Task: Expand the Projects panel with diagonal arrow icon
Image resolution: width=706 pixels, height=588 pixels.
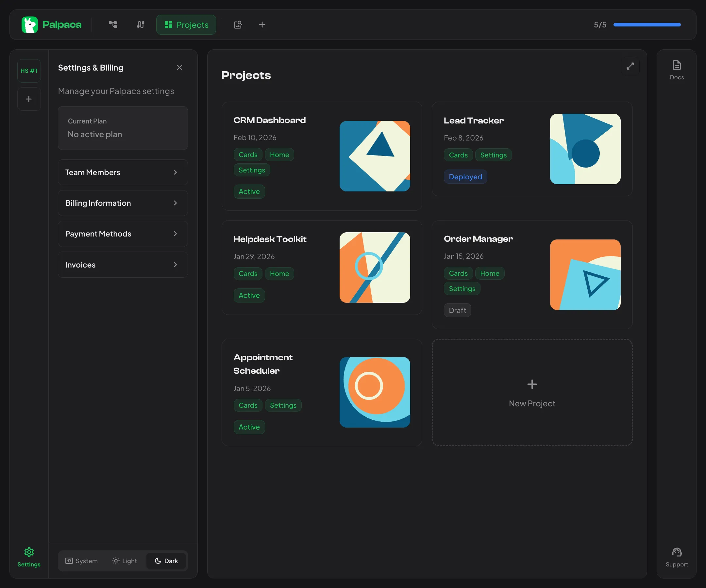Action: (630, 67)
